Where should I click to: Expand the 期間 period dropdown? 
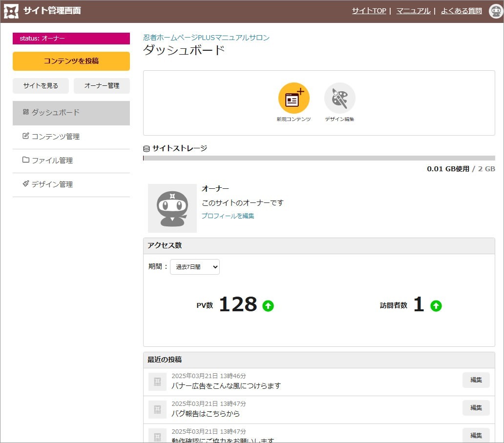pos(195,267)
